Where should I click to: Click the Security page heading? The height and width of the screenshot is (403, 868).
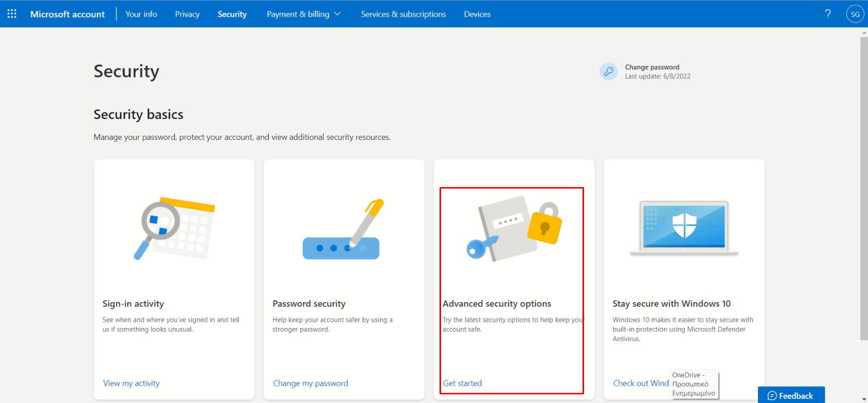126,71
